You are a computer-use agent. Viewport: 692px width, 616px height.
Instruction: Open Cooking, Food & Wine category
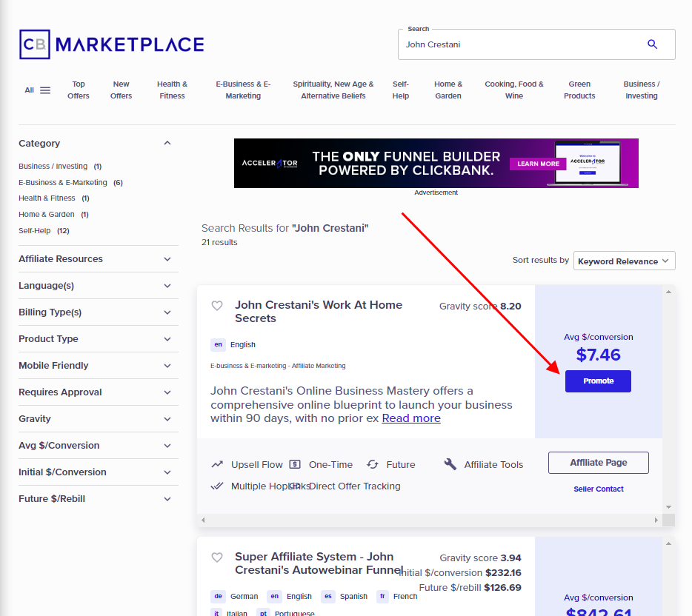[514, 90]
